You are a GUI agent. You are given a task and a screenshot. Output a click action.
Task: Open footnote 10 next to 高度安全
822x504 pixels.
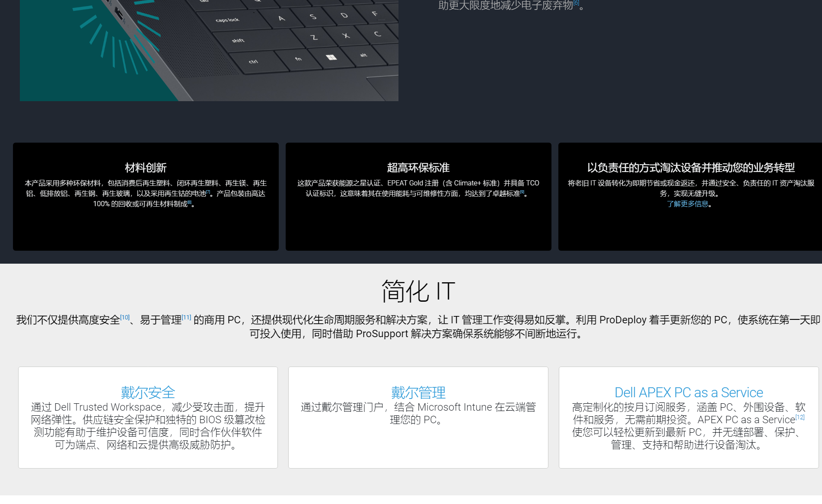[x=125, y=317]
